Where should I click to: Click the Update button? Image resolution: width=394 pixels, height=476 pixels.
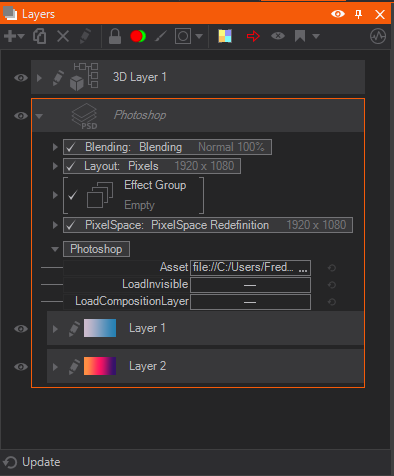pos(32,462)
